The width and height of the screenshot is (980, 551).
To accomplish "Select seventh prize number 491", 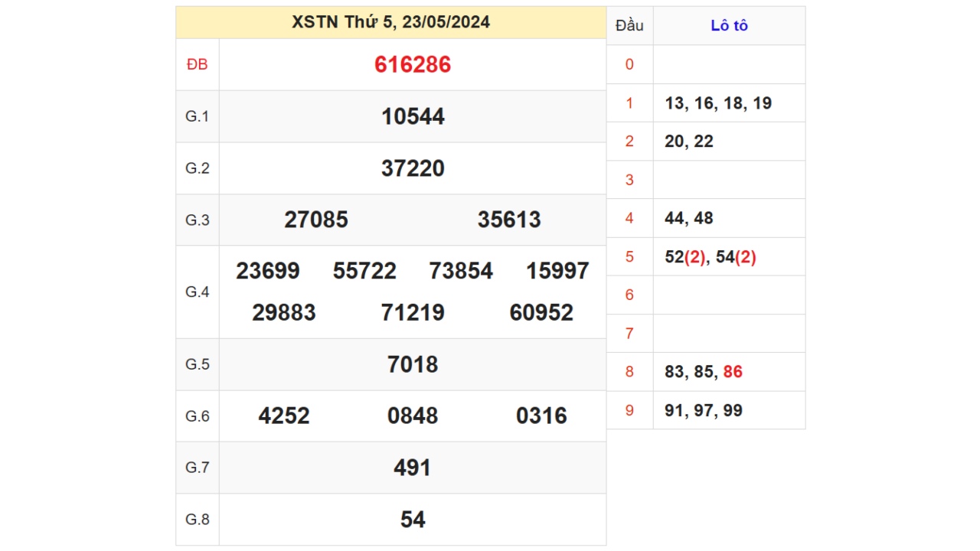I will coord(413,468).
